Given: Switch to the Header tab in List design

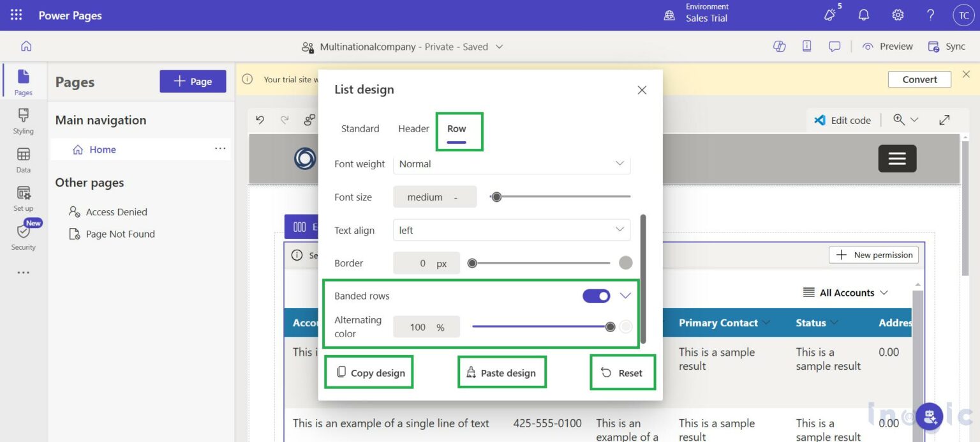Looking at the screenshot, I should click(413, 128).
